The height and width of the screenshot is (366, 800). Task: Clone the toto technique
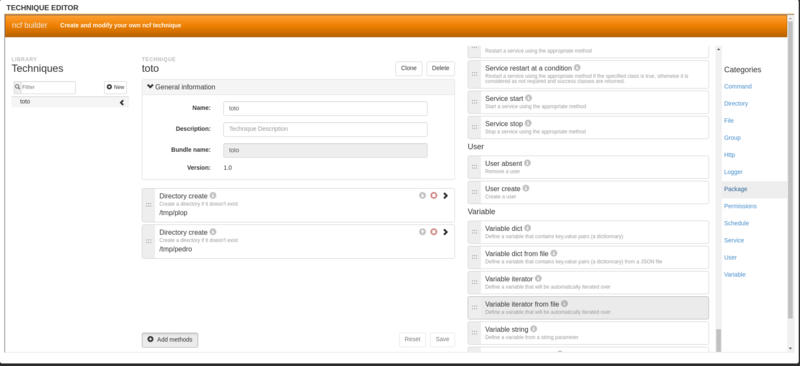(409, 68)
